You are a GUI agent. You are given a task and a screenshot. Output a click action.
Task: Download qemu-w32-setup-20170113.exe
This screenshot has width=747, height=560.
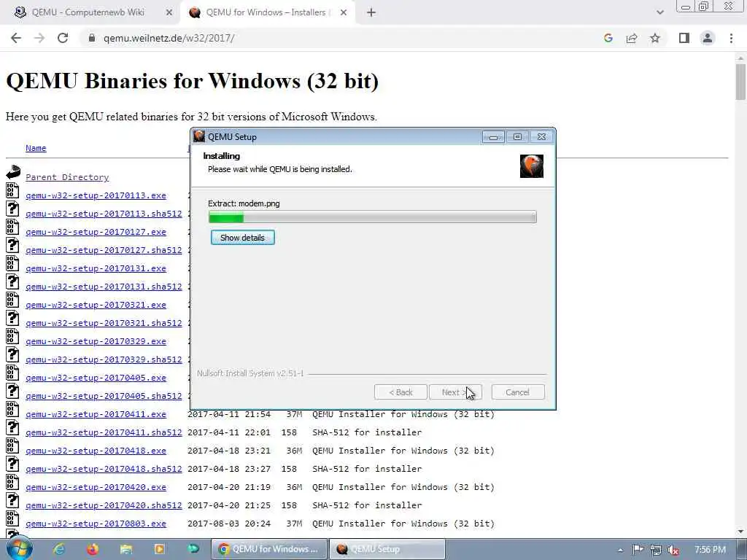96,195
